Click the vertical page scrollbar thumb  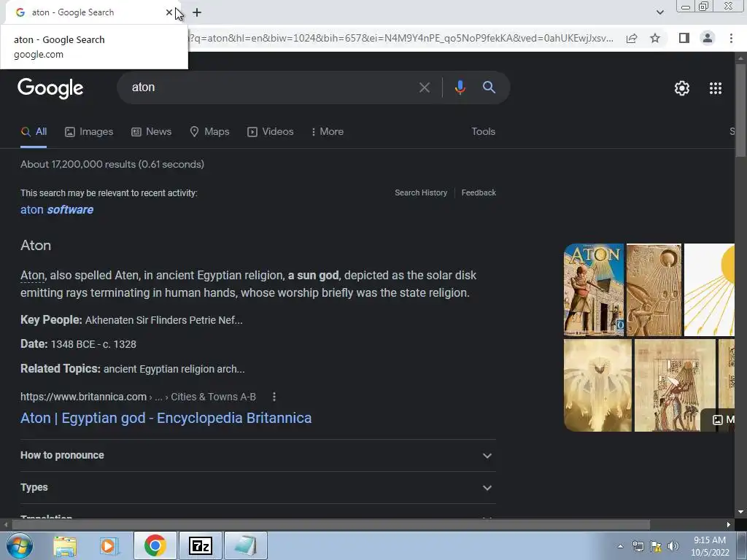(x=740, y=109)
